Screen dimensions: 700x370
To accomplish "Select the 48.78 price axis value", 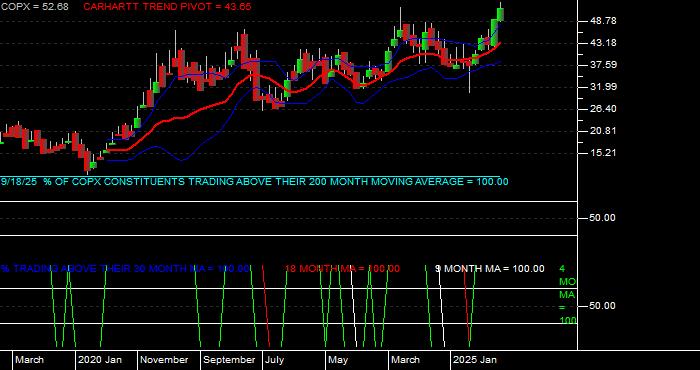I will (x=603, y=21).
